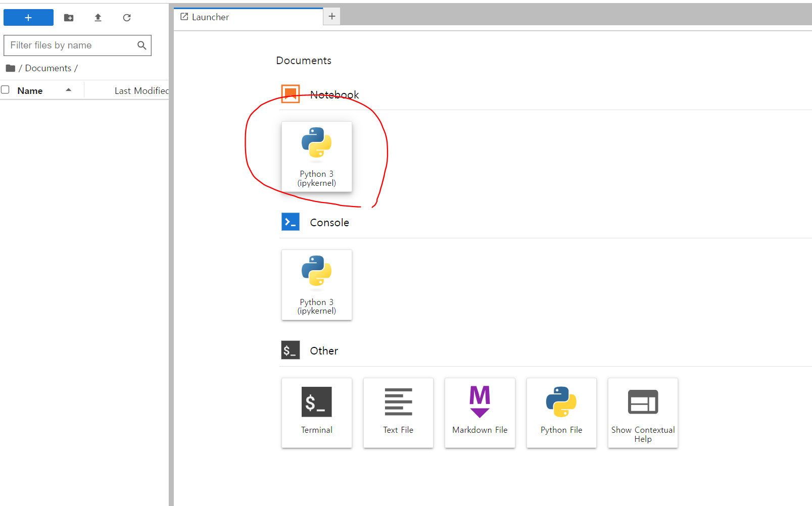
Task: Click the Console section heading text
Action: [329, 223]
